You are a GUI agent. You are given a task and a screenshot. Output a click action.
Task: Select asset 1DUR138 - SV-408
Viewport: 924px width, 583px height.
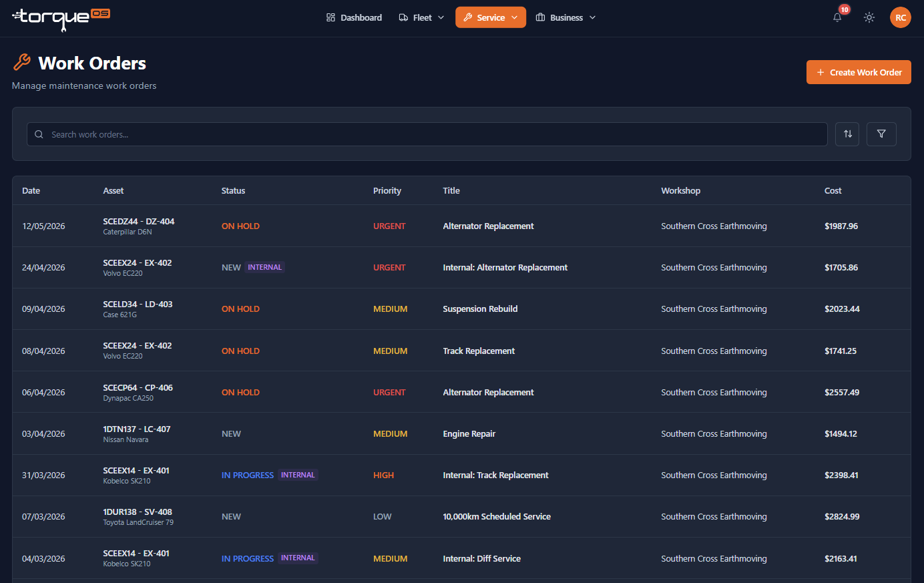pyautogui.click(x=138, y=512)
